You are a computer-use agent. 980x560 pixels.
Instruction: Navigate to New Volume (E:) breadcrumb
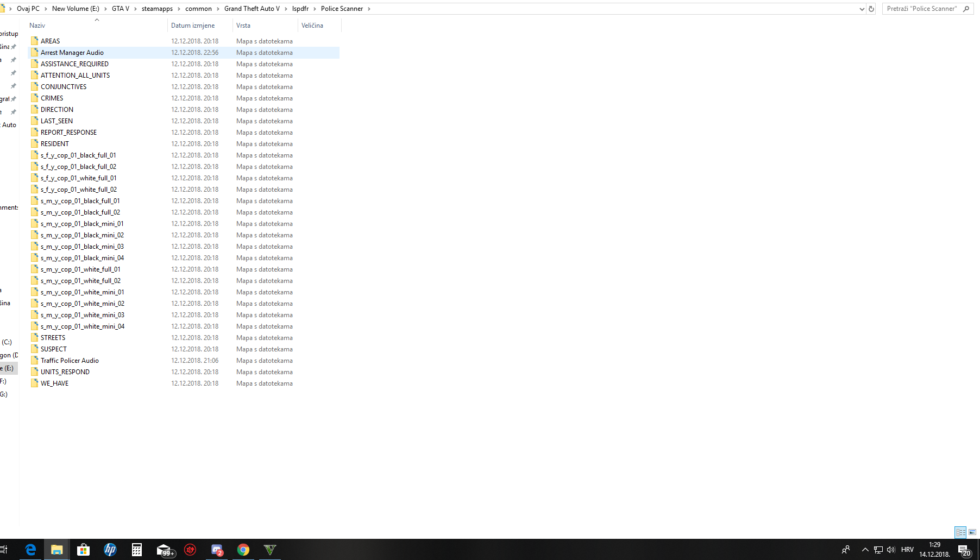pyautogui.click(x=76, y=9)
